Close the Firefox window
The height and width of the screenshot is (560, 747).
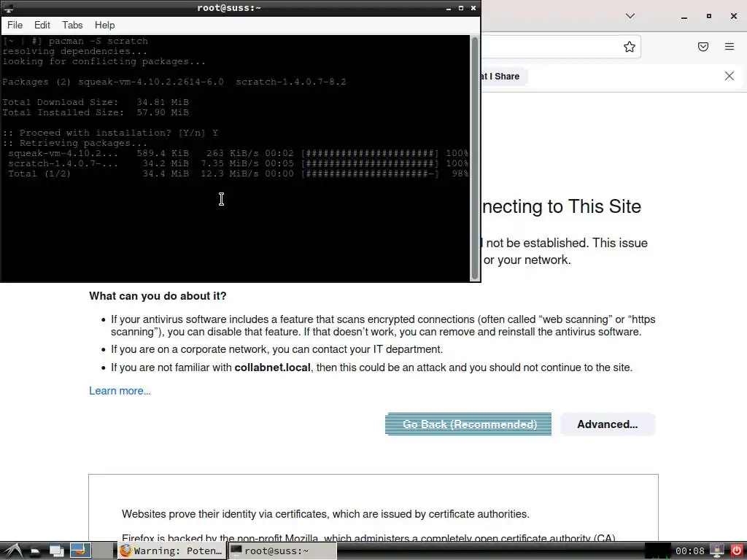(x=734, y=16)
